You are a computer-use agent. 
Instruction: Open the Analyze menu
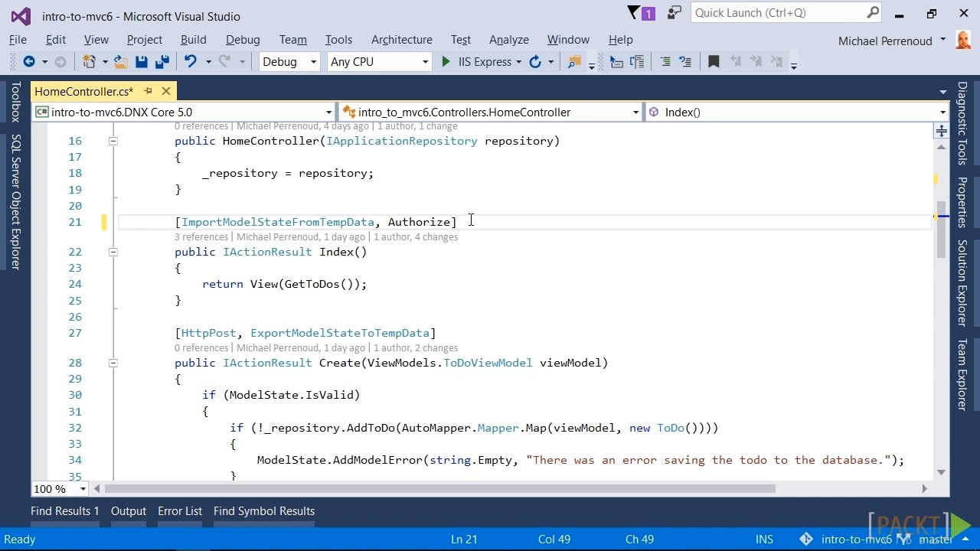click(x=509, y=40)
